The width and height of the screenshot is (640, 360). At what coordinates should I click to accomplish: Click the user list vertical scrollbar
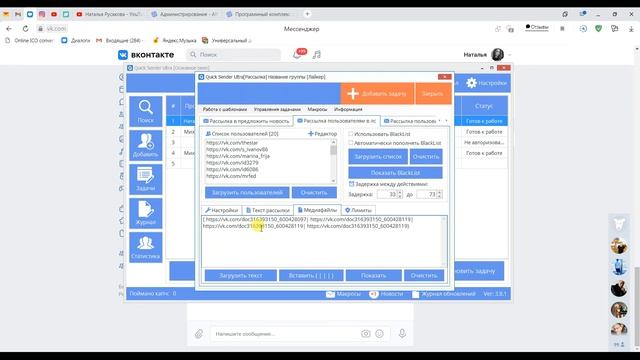pyautogui.click(x=333, y=161)
